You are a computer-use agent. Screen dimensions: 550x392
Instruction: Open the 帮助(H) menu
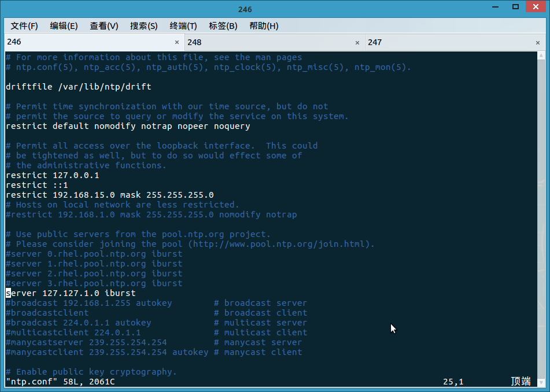(x=264, y=26)
